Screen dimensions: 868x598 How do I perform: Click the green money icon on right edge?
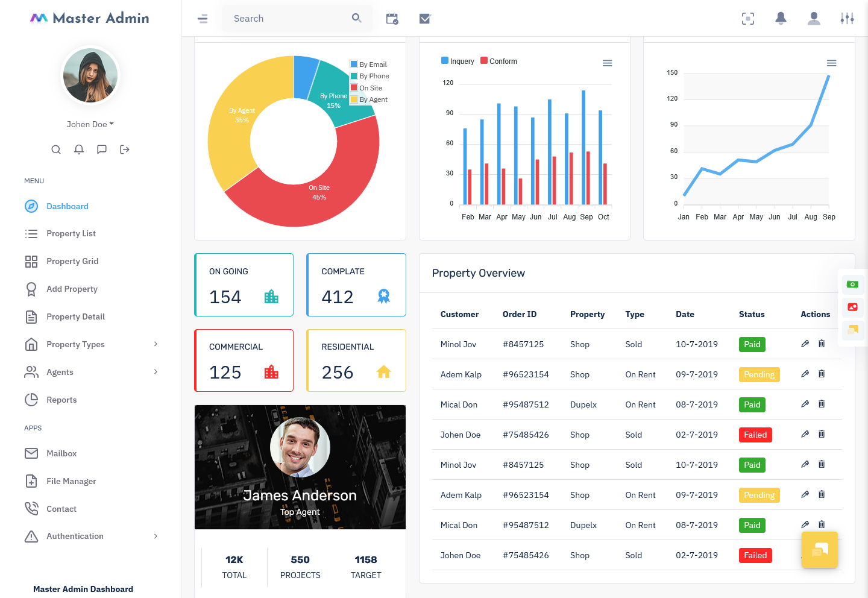tap(852, 284)
